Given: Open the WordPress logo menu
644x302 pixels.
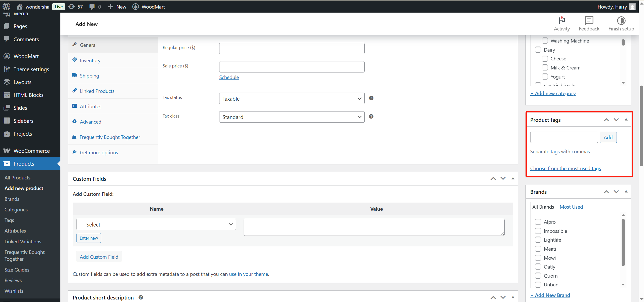Looking at the screenshot, I should click(x=6, y=7).
